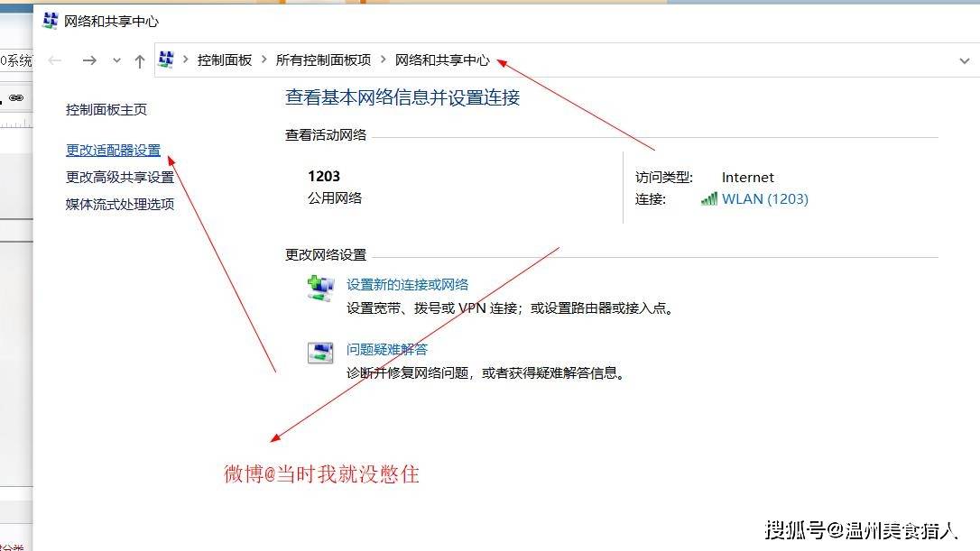
Task: Open 更改适配器设置 link
Action: 113,150
